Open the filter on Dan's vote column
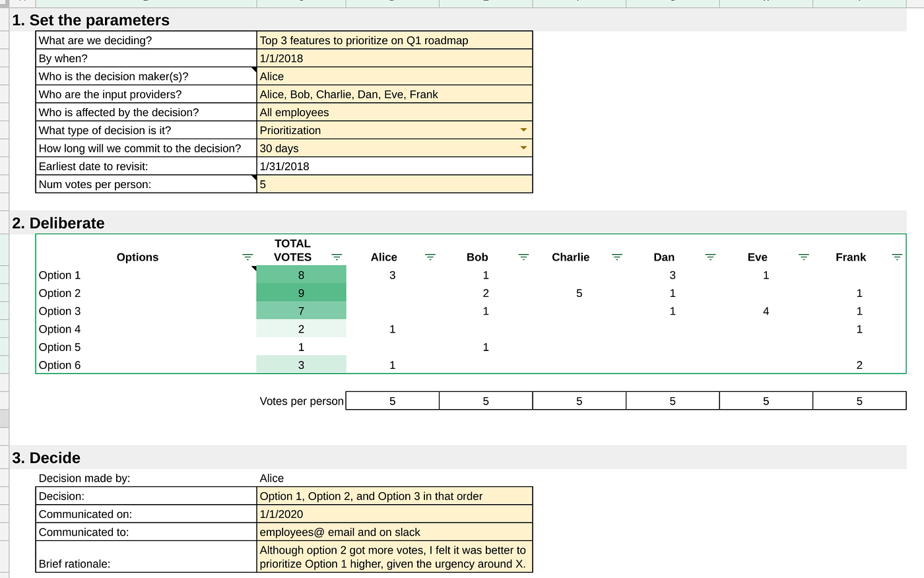Image resolution: width=924 pixels, height=578 pixels. (710, 257)
